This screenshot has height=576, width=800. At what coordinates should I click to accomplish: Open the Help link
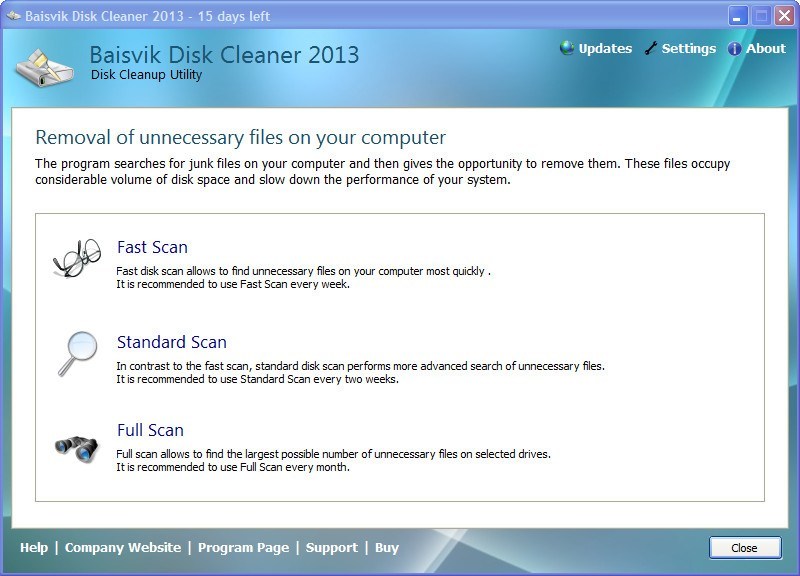(33, 548)
